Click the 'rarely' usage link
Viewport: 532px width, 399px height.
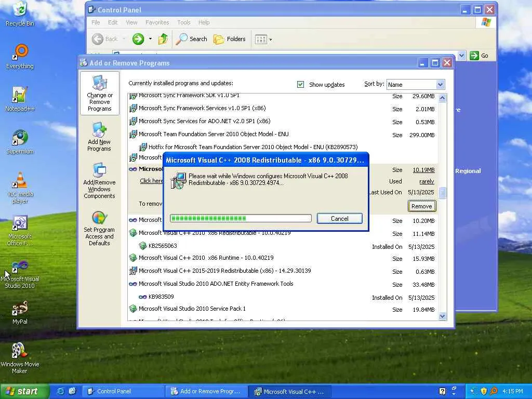[427, 181]
